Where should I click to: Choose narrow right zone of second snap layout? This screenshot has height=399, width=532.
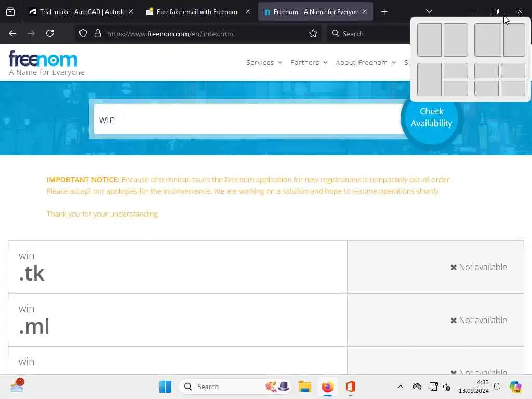click(514, 40)
